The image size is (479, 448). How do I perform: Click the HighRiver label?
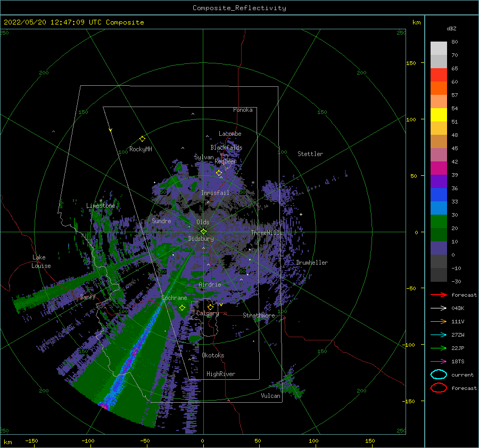(221, 374)
